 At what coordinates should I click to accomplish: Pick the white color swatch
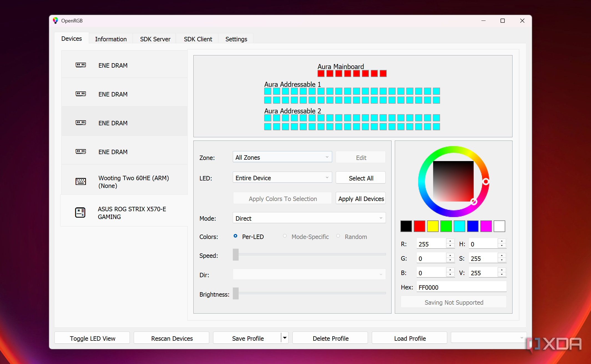click(x=499, y=226)
